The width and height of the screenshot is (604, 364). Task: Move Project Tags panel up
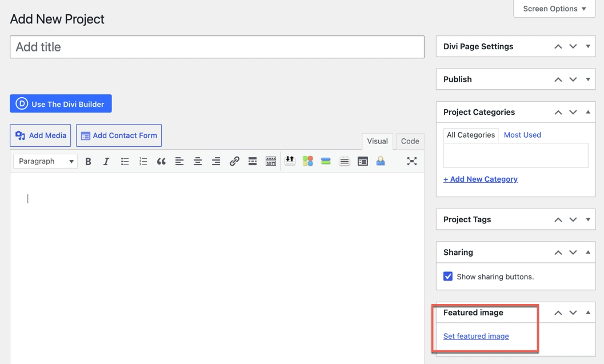[558, 219]
